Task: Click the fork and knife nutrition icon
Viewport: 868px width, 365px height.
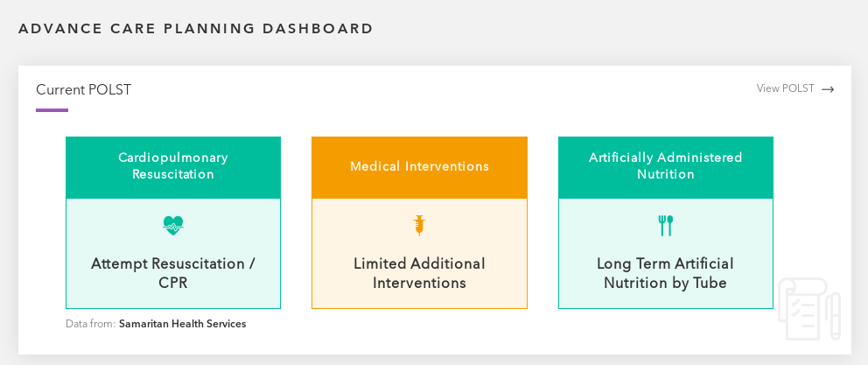Action: coord(665,226)
